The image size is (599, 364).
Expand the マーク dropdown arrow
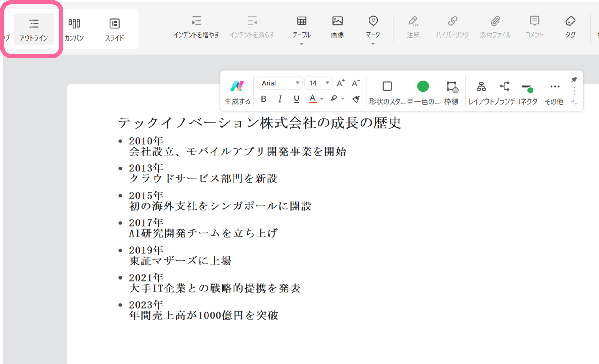click(x=373, y=44)
